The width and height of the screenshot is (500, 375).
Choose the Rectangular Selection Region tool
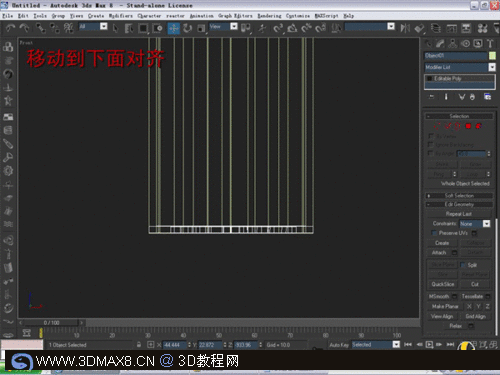coord(143,28)
